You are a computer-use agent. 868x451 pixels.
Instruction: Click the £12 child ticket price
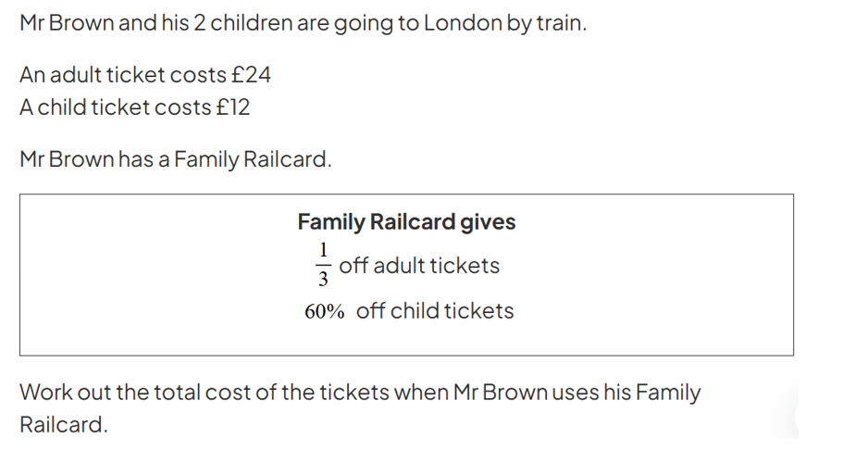pos(232,106)
